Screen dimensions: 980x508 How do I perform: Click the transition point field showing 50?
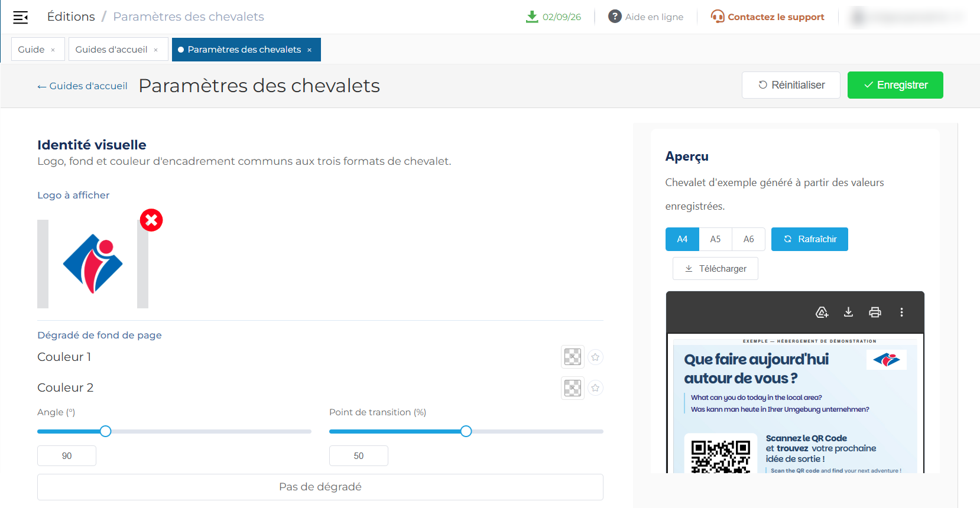(x=359, y=456)
